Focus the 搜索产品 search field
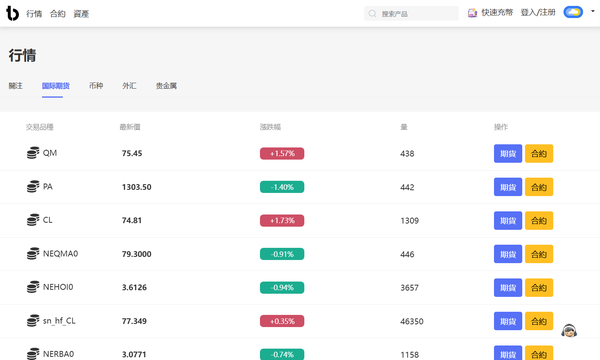 coord(411,14)
